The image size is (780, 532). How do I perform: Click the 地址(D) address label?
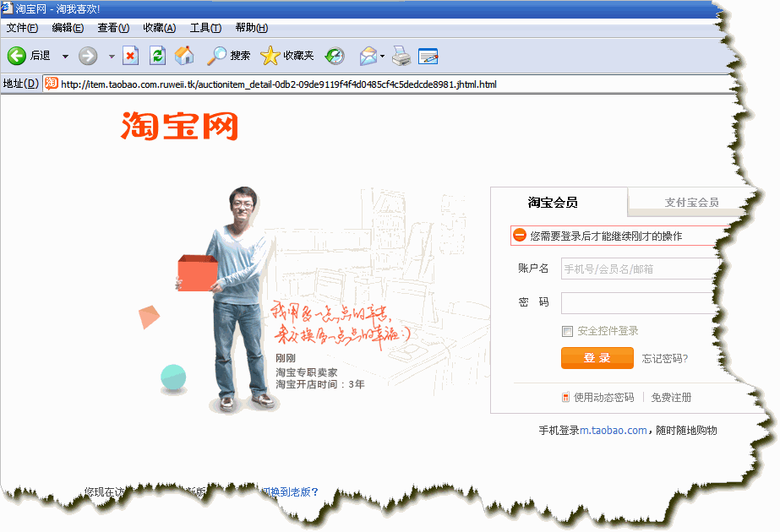coord(21,84)
